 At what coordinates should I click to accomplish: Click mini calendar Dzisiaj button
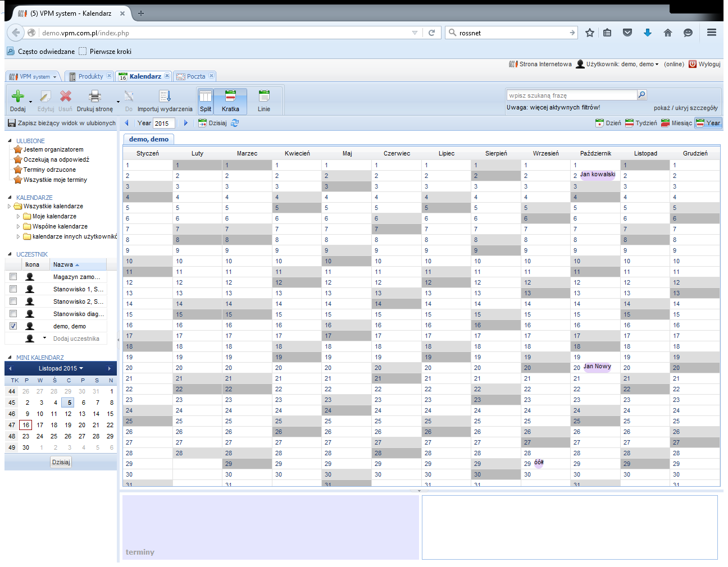[x=61, y=462]
